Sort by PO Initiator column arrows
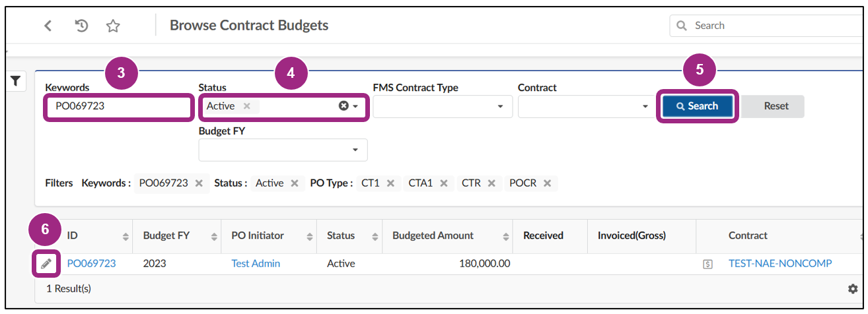The height and width of the screenshot is (314, 868). pos(310,236)
